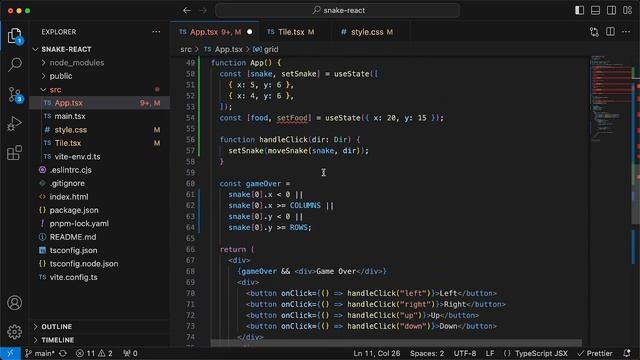Open tsconfig.node.json file

[100, 264]
